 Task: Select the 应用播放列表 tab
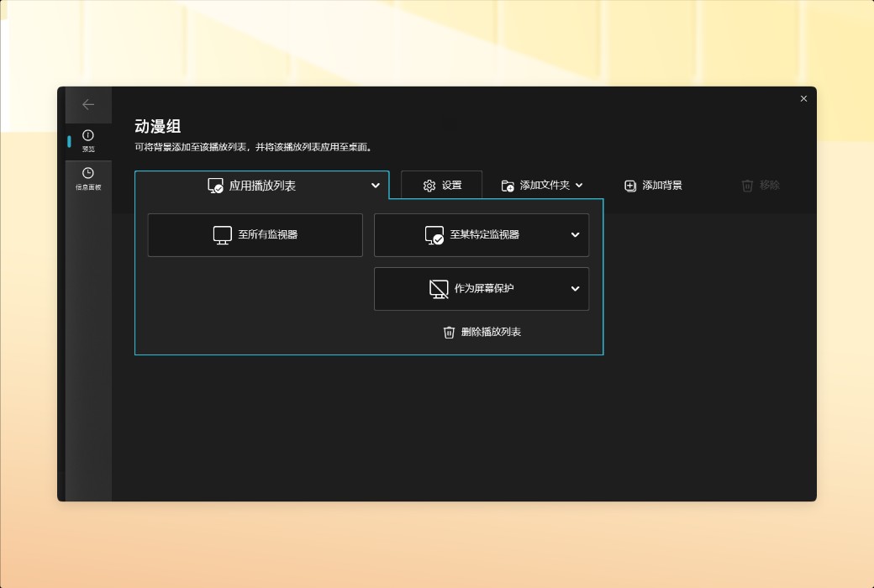pos(261,185)
